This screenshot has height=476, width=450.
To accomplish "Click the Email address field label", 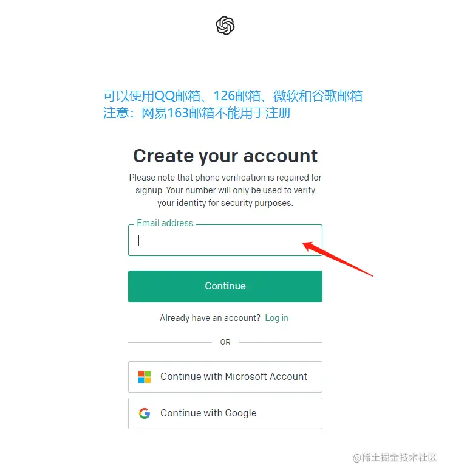I will (165, 223).
